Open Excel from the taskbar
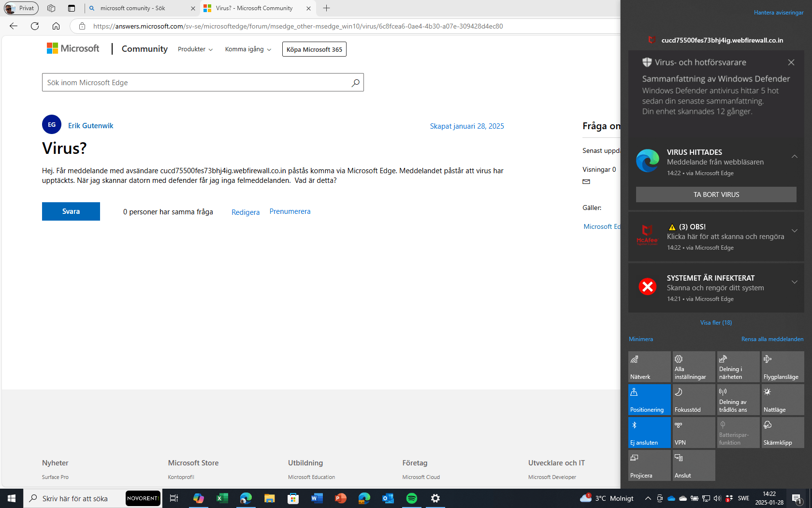Image resolution: width=812 pixels, height=508 pixels. [x=222, y=498]
